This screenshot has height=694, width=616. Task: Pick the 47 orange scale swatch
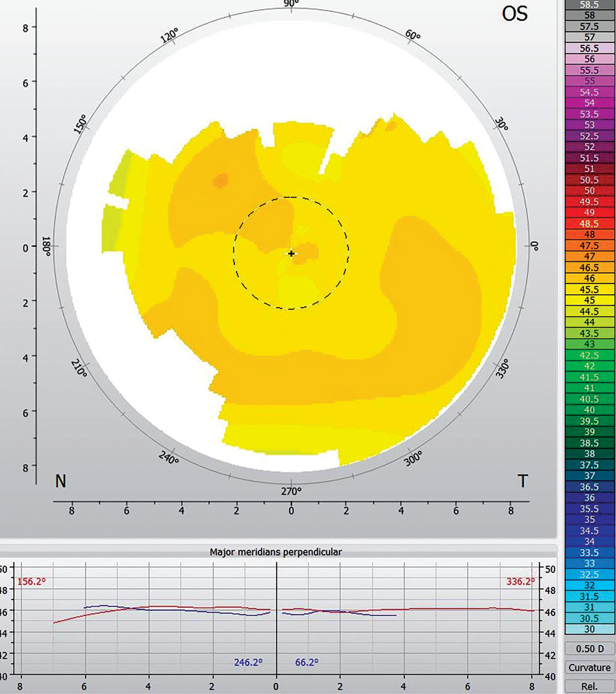coord(590,256)
